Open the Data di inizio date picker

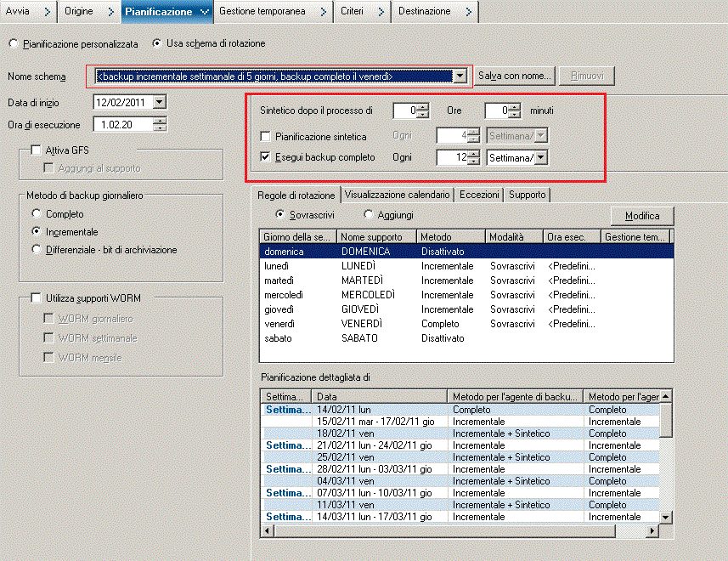(x=159, y=103)
